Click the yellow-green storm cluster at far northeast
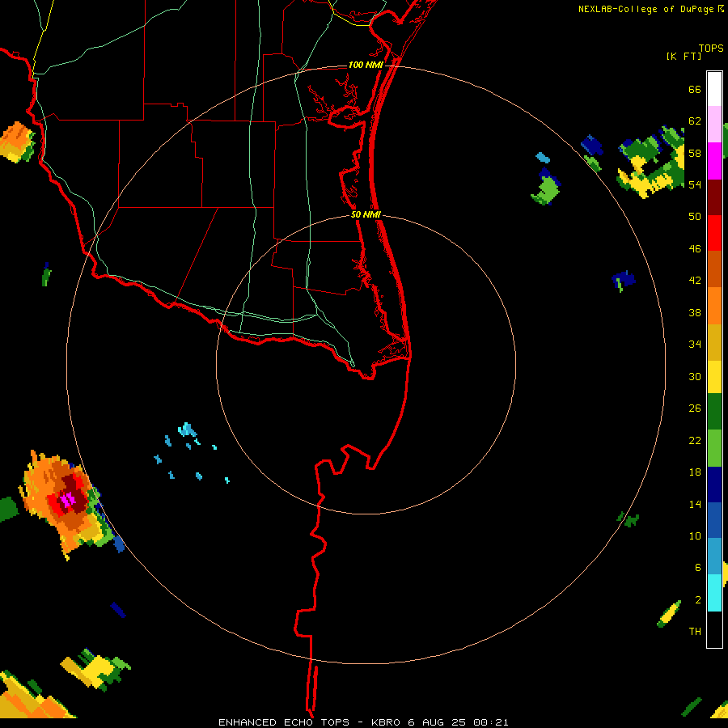 point(651,162)
